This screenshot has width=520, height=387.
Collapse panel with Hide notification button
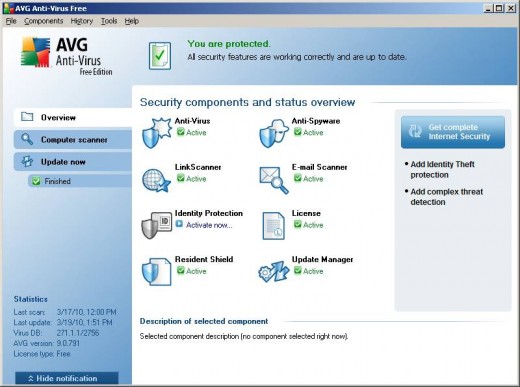tap(67, 378)
